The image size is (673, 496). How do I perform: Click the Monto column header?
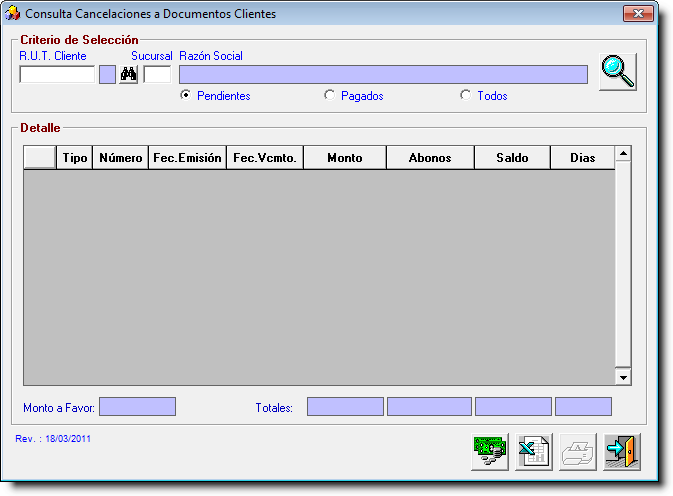coord(345,158)
